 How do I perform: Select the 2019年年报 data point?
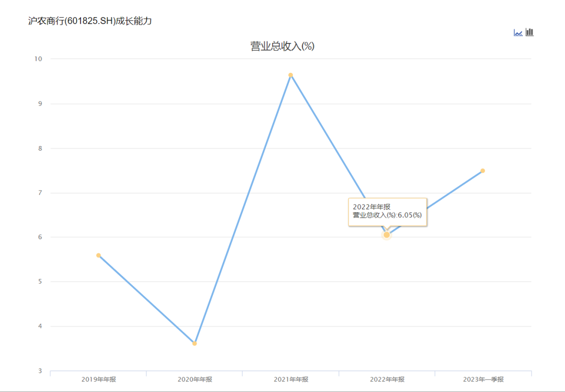(x=98, y=255)
